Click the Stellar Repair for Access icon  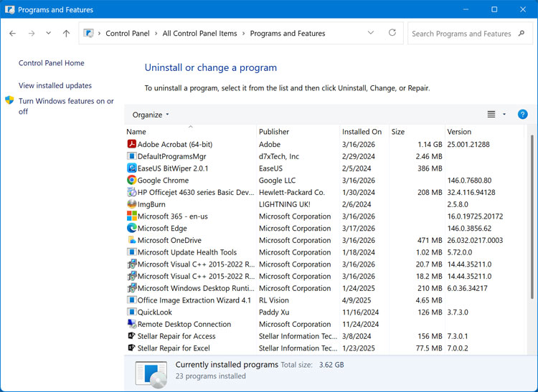[x=132, y=336]
